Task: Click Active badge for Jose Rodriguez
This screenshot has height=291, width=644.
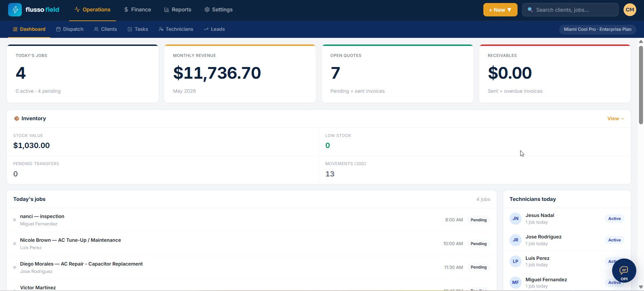Action: [x=614, y=240]
